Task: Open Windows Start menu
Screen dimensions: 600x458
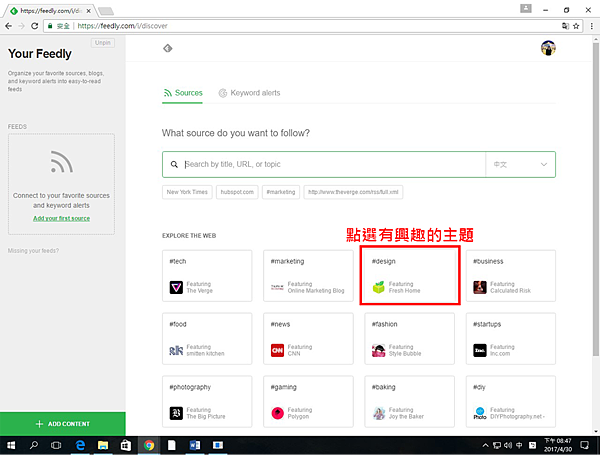Action: (11, 445)
